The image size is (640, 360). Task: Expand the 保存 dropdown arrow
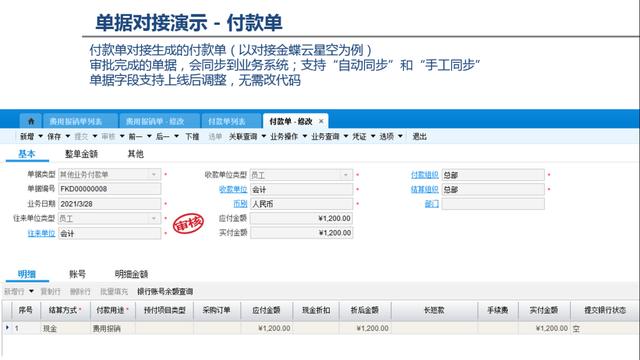pos(68,136)
